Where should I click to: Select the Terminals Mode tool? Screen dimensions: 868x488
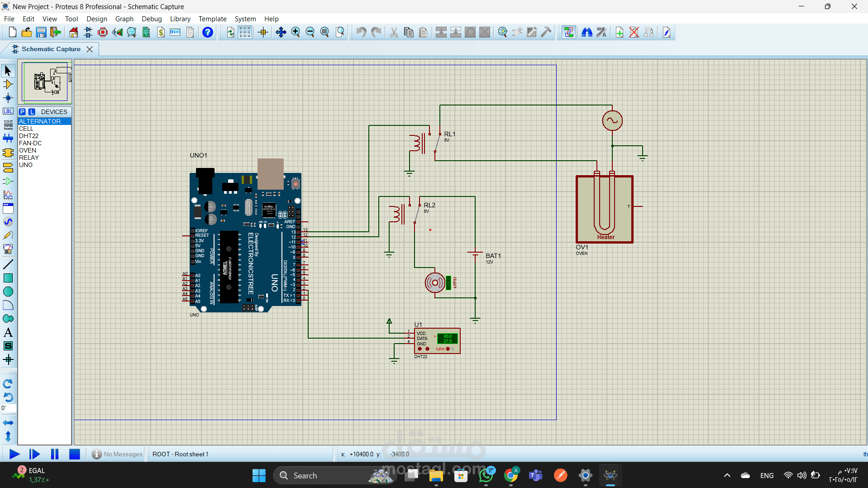coord(8,168)
